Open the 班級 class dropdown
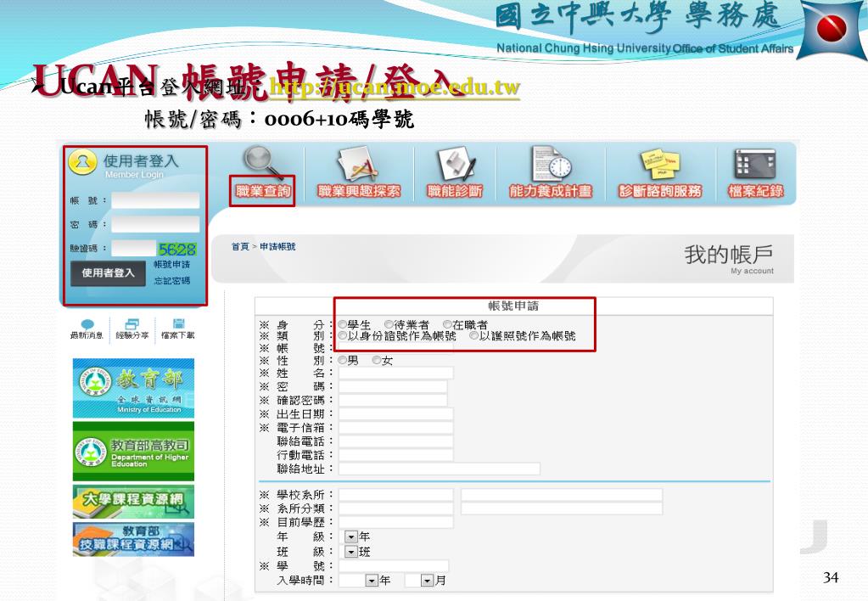The height and width of the screenshot is (601, 868). pos(351,552)
